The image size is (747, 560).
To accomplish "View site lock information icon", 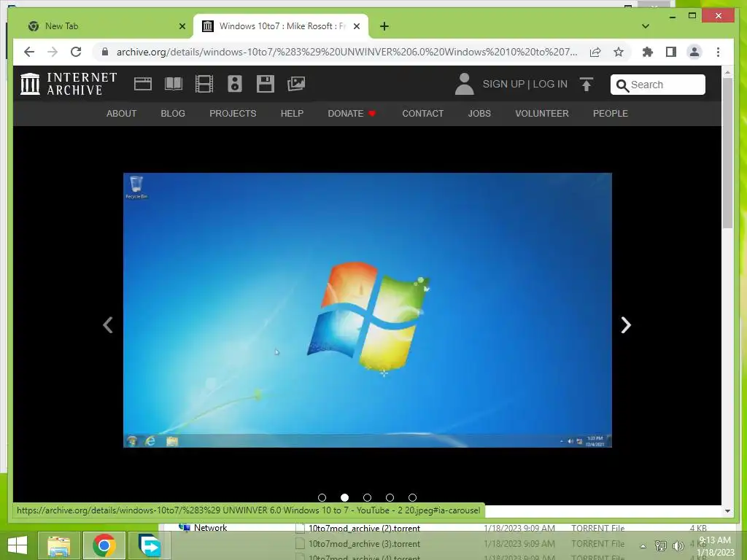I will 105,52.
